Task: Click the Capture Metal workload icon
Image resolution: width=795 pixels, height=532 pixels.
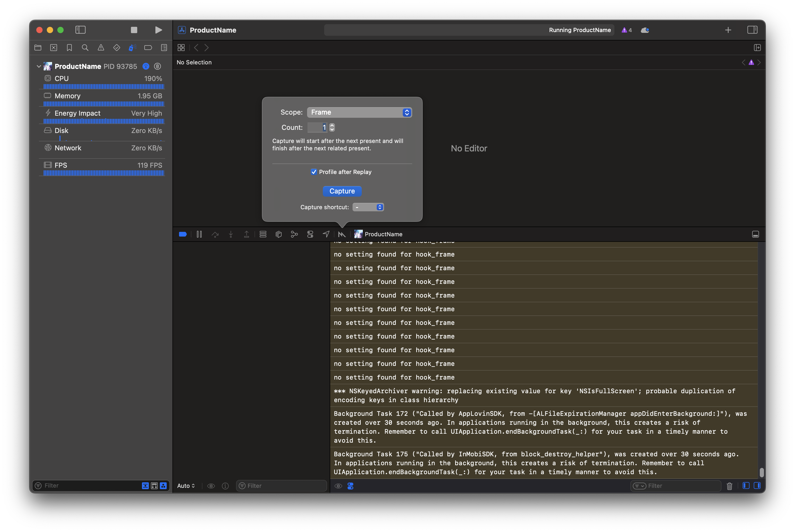Action: click(342, 234)
